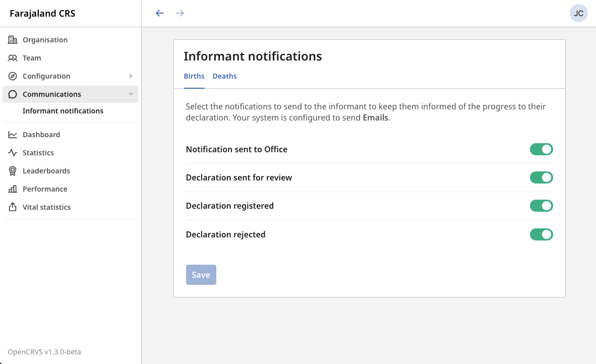The image size is (596, 364).
Task: Collapse the Communications section arrow
Action: pyautogui.click(x=131, y=94)
